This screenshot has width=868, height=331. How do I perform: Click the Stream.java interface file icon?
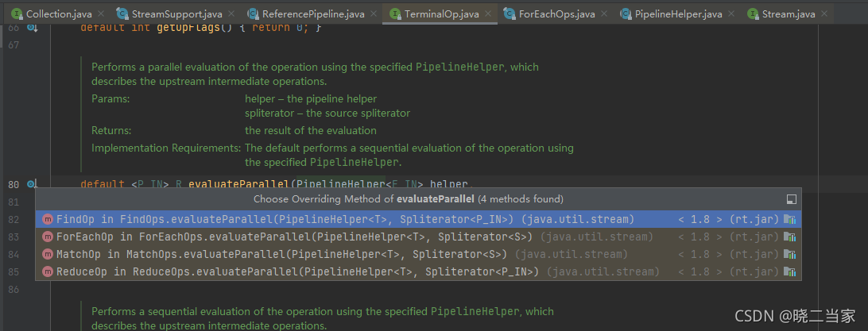753,13
